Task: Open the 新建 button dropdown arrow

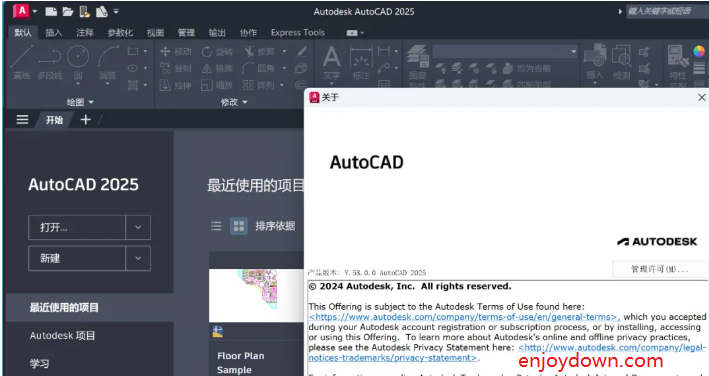Action: [138, 258]
